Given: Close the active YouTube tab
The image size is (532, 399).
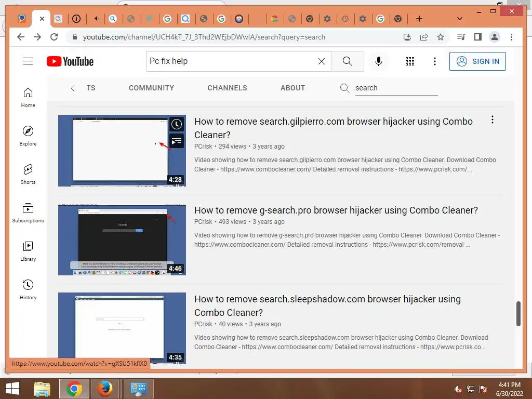Looking at the screenshot, I should coord(42,19).
